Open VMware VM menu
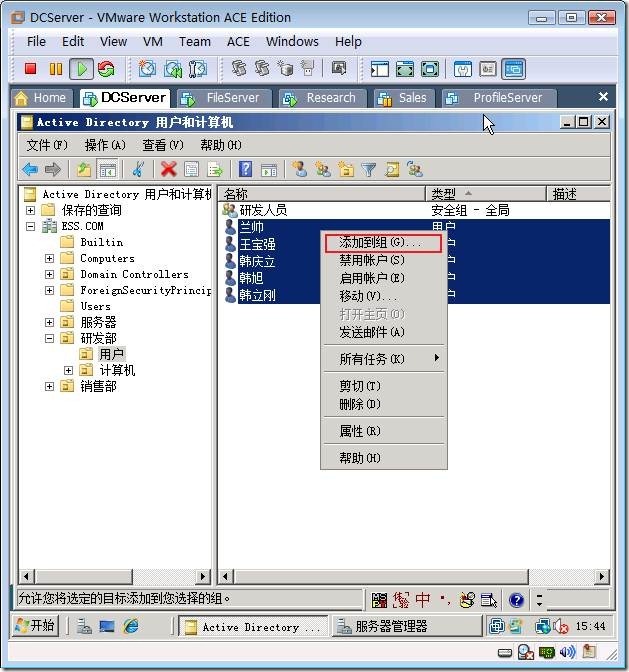The width and height of the screenshot is (629, 672). click(153, 42)
